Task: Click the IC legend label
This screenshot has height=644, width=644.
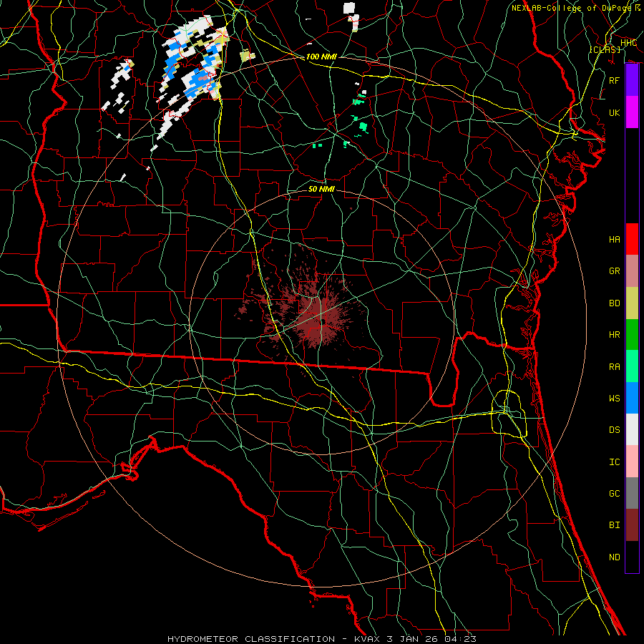Action: pyautogui.click(x=614, y=462)
